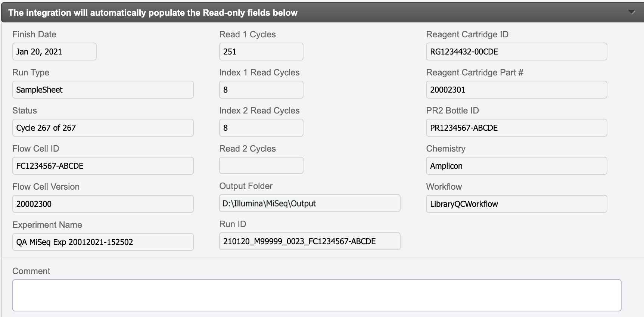
Task: Focus the Workflow field
Action: pyautogui.click(x=516, y=204)
